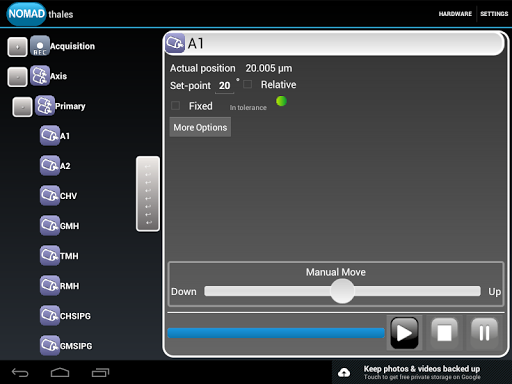
Task: Open the SETTINGS menu
Action: tap(494, 14)
